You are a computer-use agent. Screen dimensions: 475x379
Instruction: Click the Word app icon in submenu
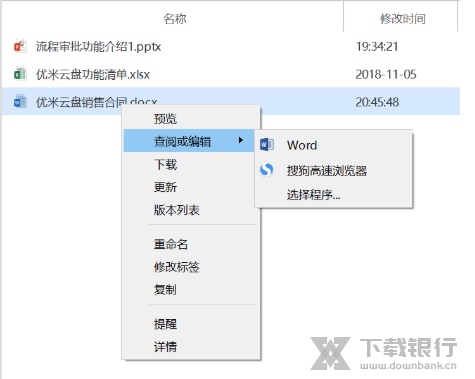267,145
